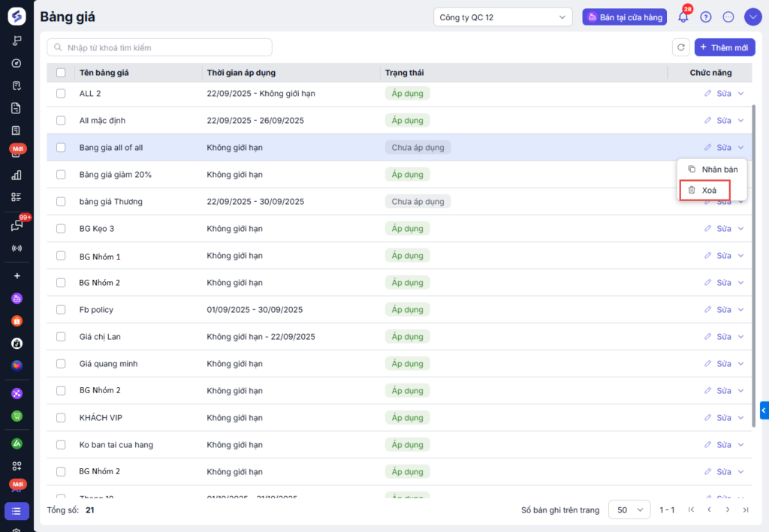The height and width of the screenshot is (532, 769).
Task: Toggle the select-all header checkbox
Action: [x=61, y=73]
